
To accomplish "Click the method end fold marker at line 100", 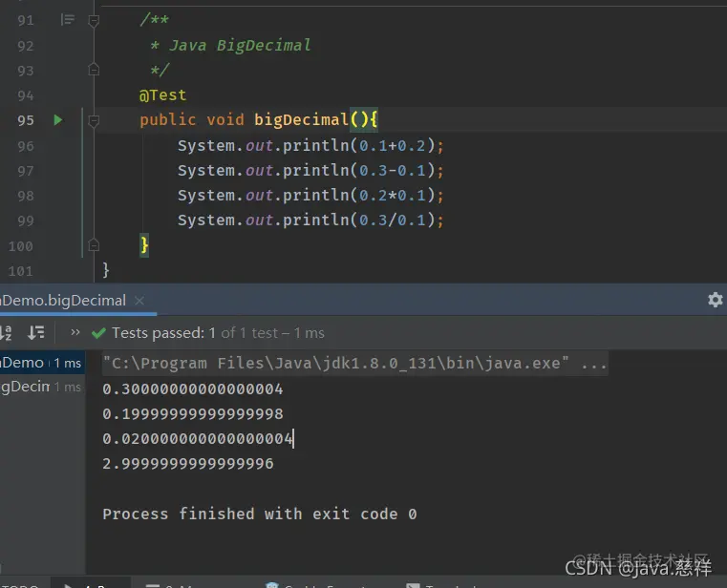I will [94, 244].
